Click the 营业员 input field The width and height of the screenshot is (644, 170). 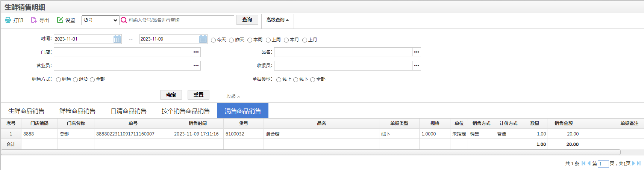coord(123,66)
